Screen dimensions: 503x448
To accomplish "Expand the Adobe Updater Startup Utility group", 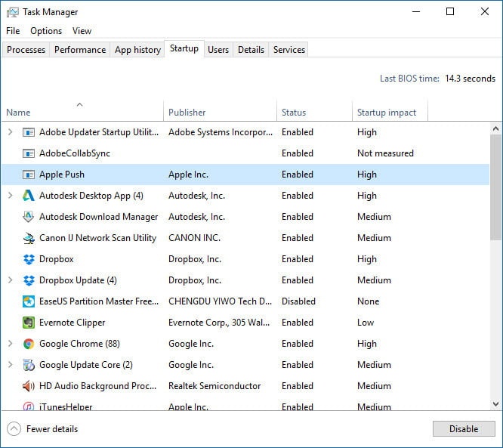I will point(10,132).
